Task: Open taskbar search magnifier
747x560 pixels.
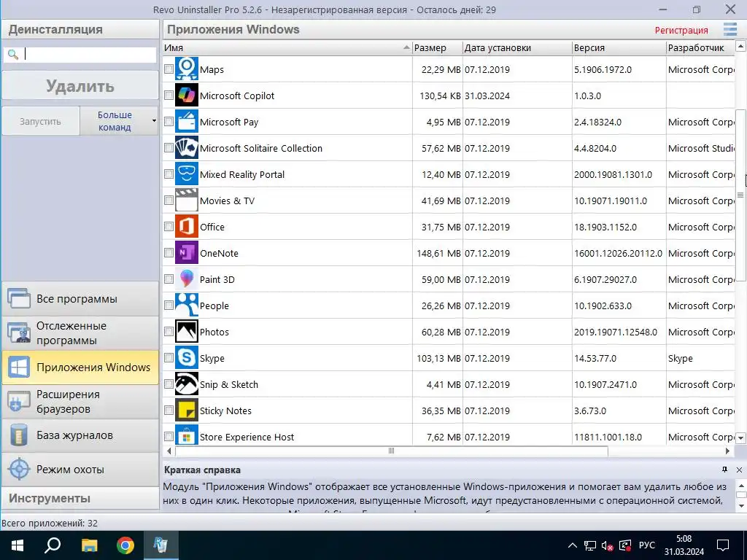Action: [x=53, y=545]
